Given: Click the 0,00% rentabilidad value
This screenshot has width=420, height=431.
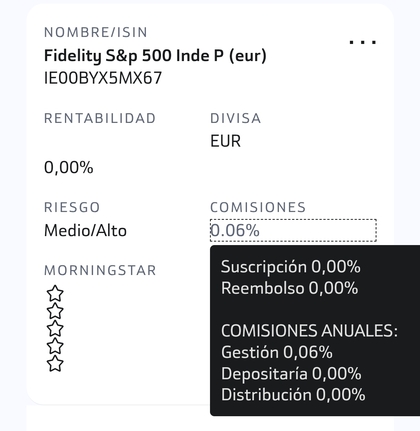Looking at the screenshot, I should pos(69,167).
